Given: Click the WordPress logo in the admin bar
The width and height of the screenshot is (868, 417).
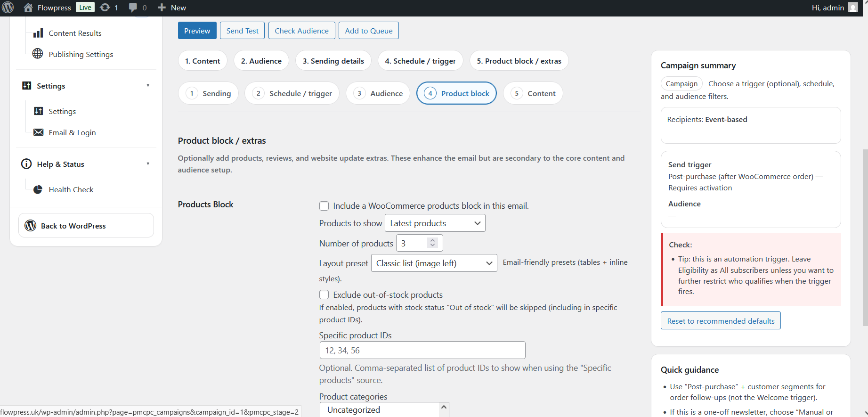Looking at the screenshot, I should (x=8, y=8).
